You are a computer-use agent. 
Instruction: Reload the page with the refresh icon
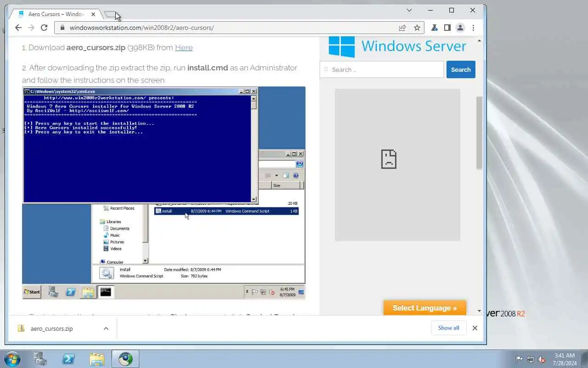[44, 28]
